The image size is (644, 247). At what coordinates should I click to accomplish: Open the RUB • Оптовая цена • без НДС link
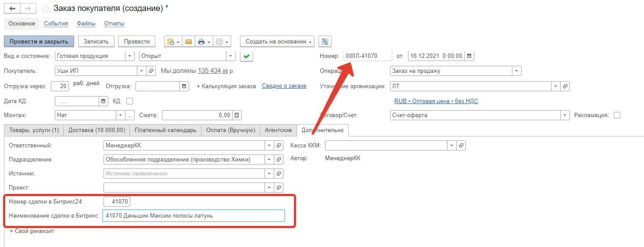(x=436, y=101)
